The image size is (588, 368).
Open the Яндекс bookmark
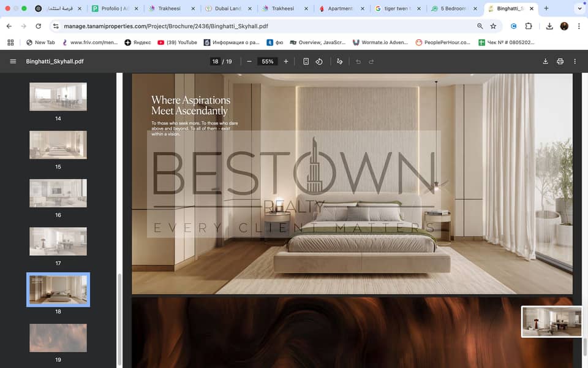point(138,42)
